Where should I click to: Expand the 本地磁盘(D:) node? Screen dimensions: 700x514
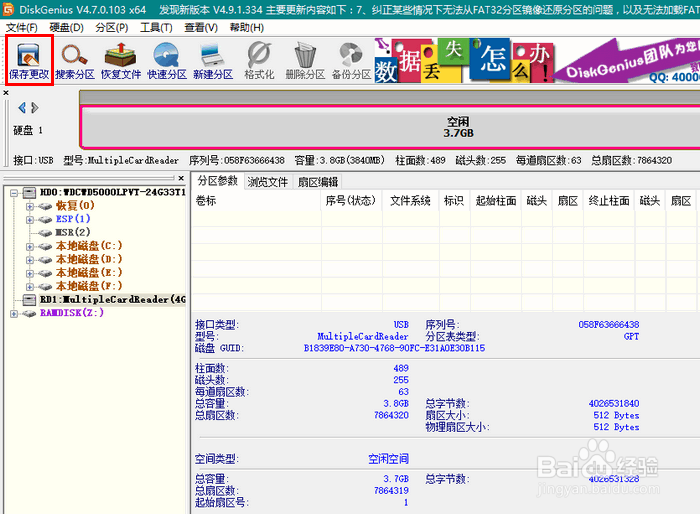[x=29, y=260]
